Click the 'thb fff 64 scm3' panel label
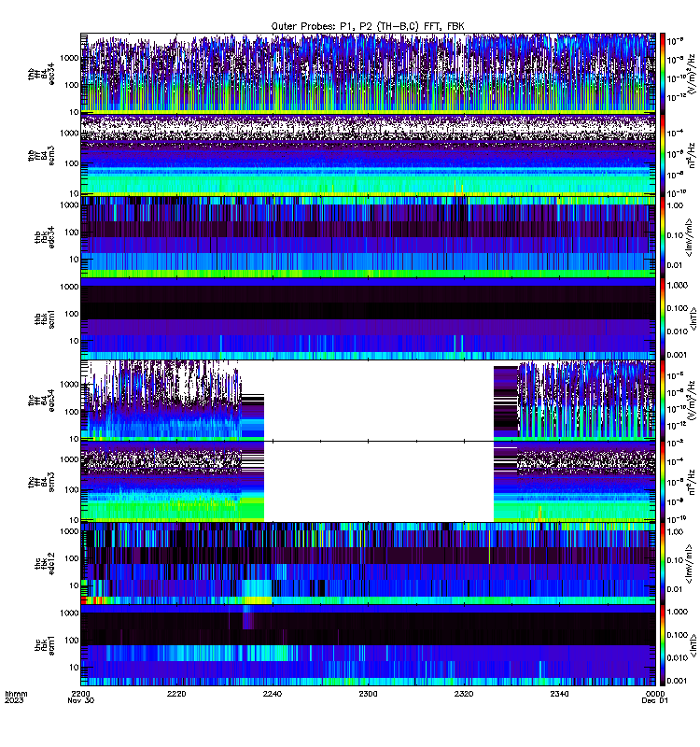 [41, 155]
